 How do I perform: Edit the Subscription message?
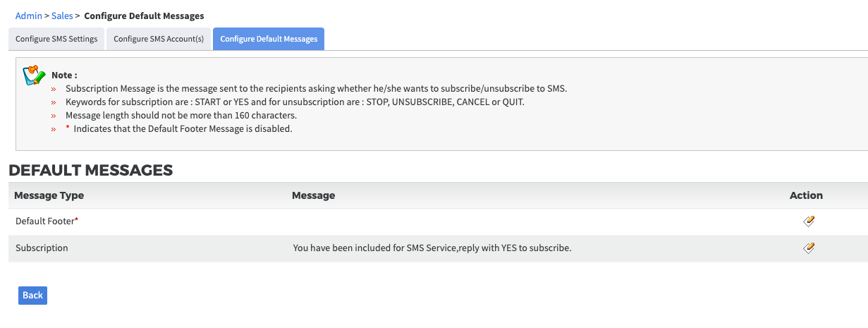pyautogui.click(x=809, y=248)
